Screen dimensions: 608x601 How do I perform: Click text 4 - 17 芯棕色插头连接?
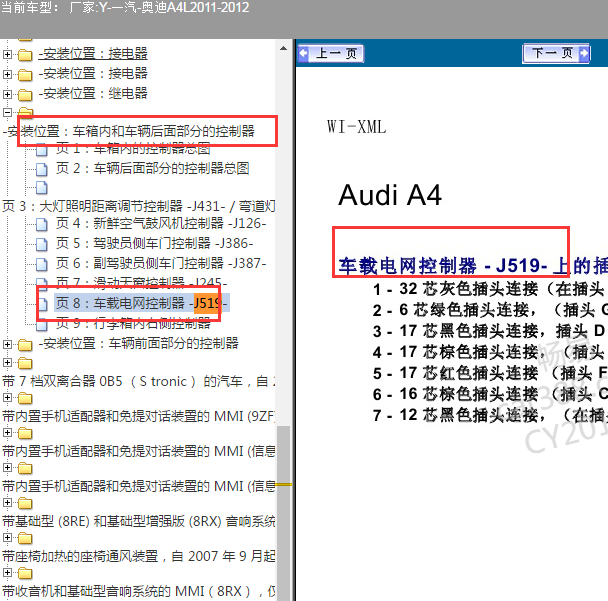(x=490, y=352)
